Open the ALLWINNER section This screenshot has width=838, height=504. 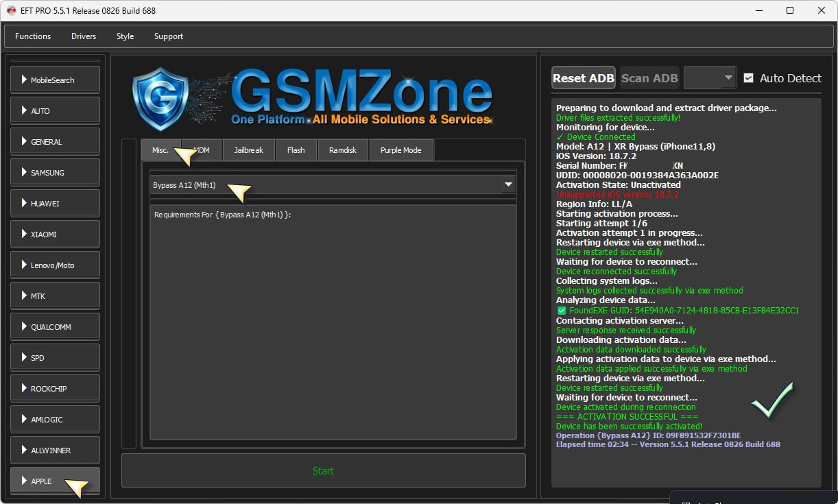tap(56, 450)
